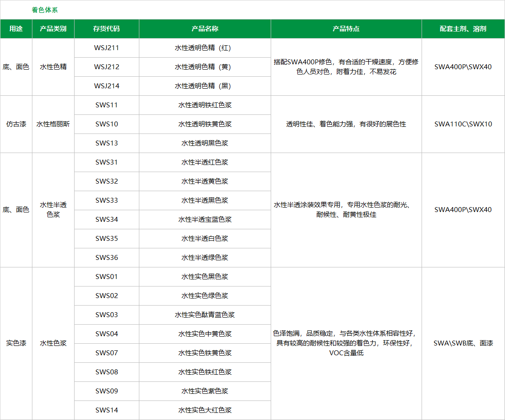Select 水性实色铁红色浆 cell
Image resolution: width=505 pixels, height=420 pixels.
(x=205, y=372)
